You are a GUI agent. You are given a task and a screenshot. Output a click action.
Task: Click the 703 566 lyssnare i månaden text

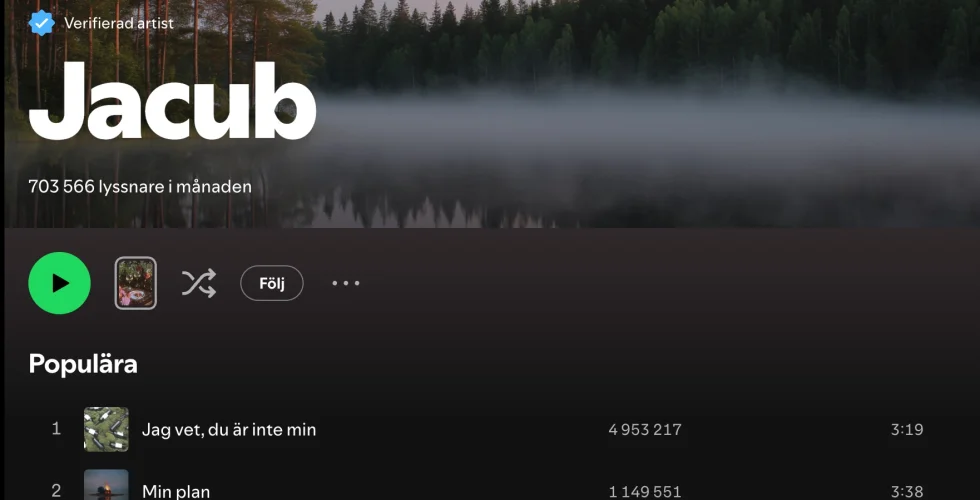click(x=140, y=186)
